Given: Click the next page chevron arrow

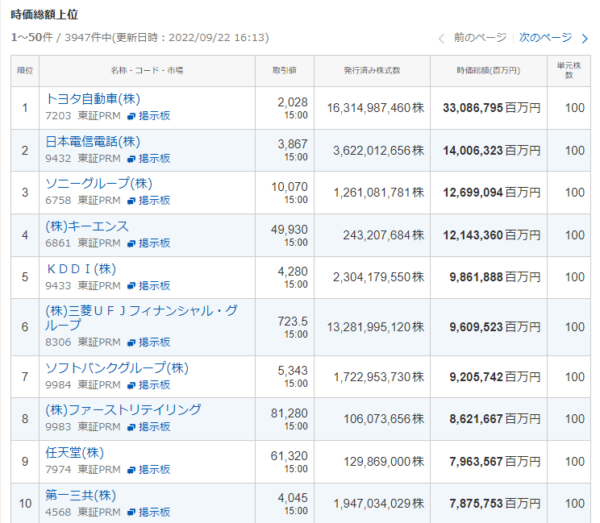Looking at the screenshot, I should tap(585, 38).
